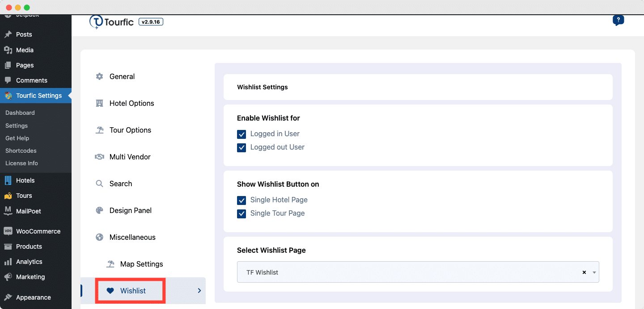Image resolution: width=644 pixels, height=309 pixels.
Task: Open the WooCommerce menu label
Action: coord(38,231)
